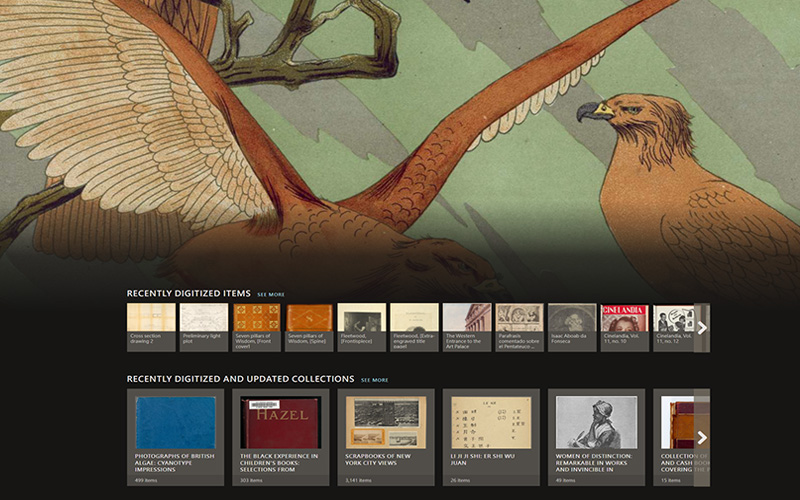Select Fleetwood Extra-engraved title page item

tap(414, 326)
